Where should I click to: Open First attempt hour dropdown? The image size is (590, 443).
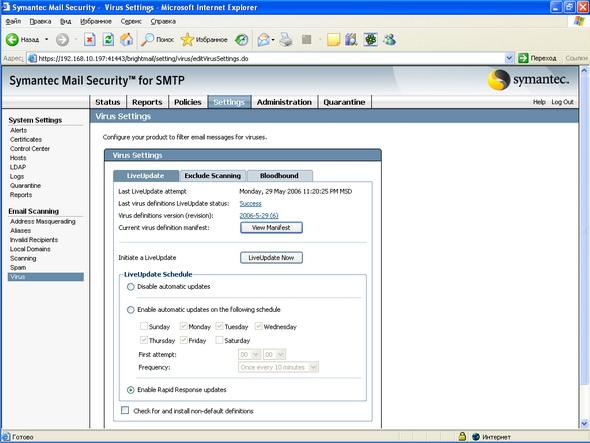[x=250, y=355]
